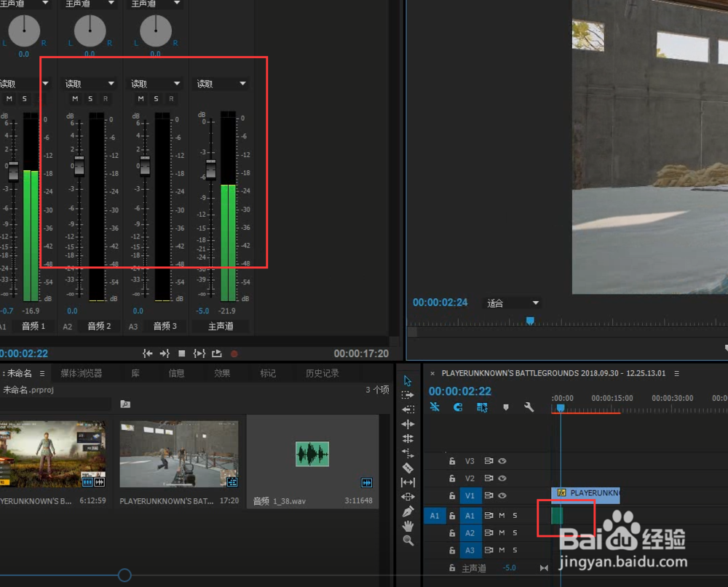The height and width of the screenshot is (587, 728).
Task: Target the A2 audio track header
Action: (470, 533)
